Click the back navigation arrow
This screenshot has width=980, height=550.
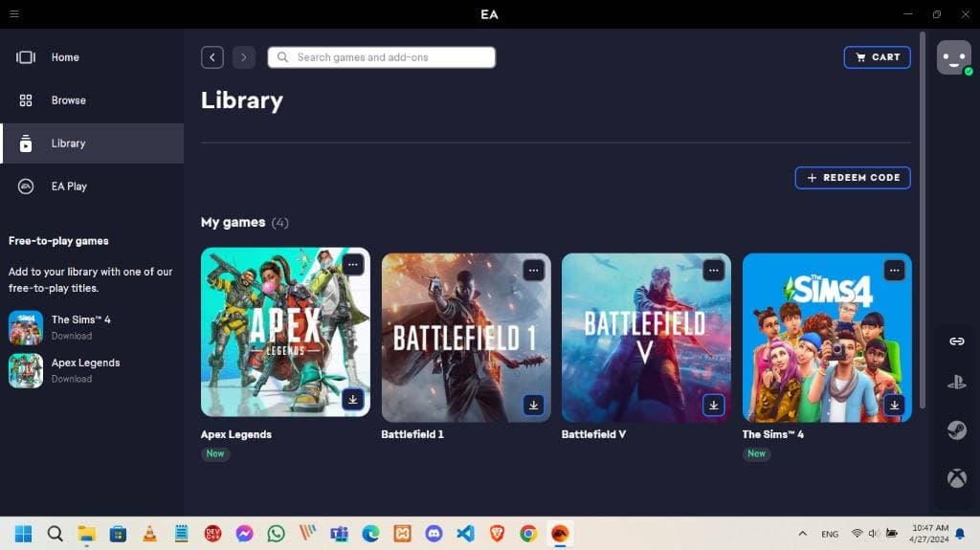[x=212, y=57]
